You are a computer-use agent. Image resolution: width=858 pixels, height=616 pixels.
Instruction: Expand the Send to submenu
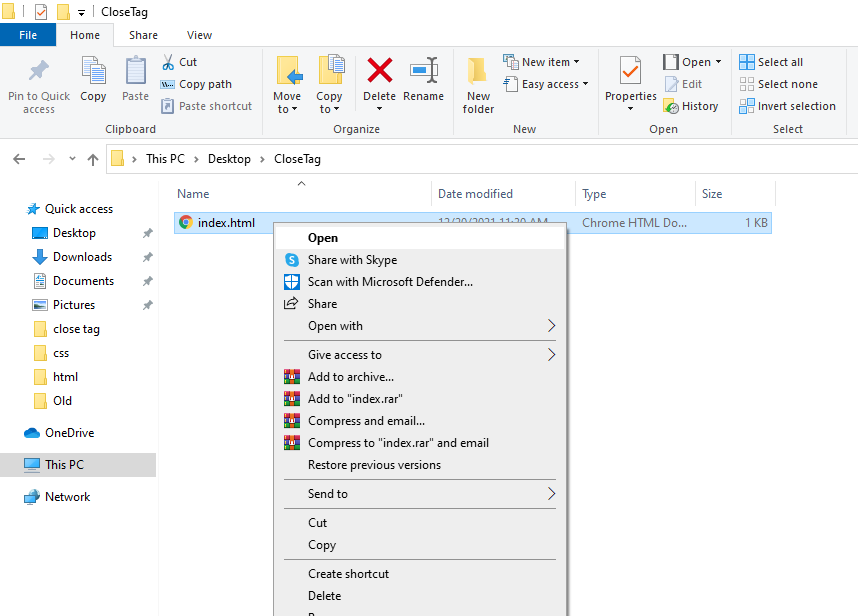(420, 494)
